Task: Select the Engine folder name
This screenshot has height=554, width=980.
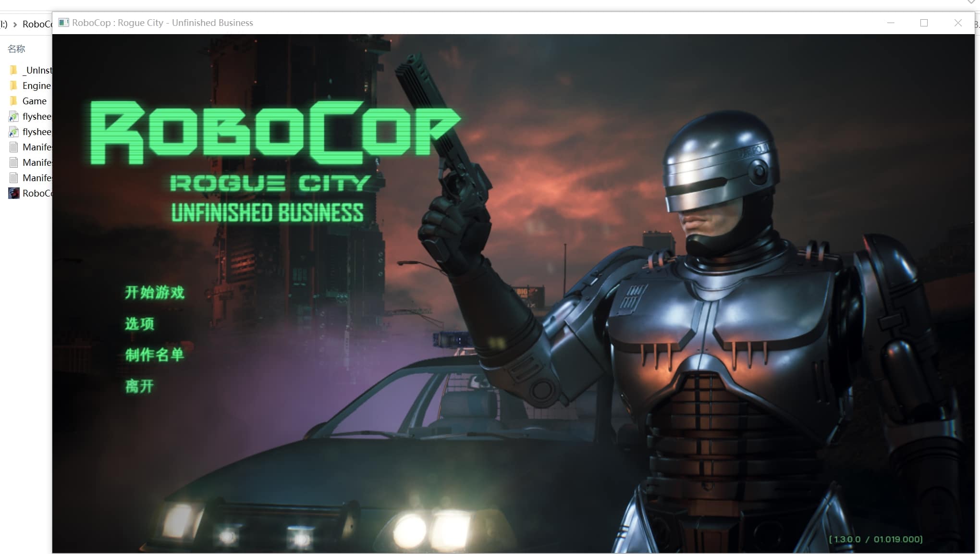Action: point(37,86)
